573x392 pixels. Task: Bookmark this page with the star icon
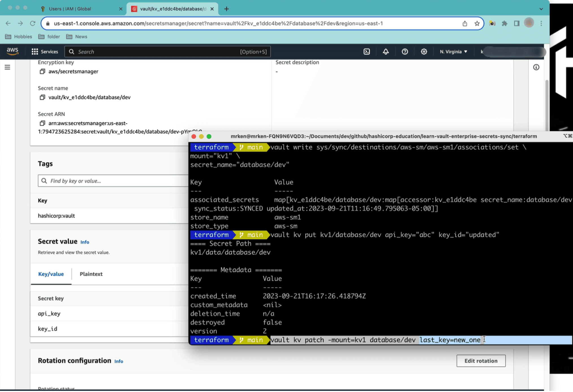477,23
